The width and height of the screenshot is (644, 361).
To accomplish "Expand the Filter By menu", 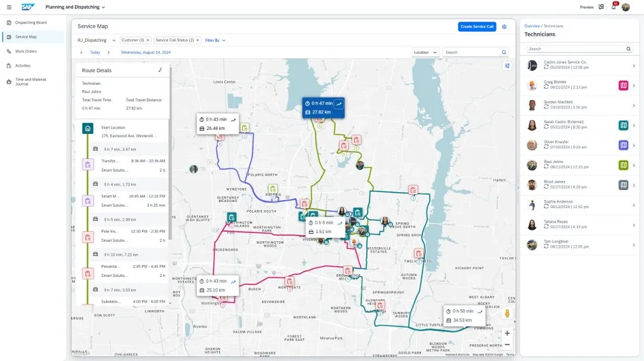I will (x=215, y=40).
